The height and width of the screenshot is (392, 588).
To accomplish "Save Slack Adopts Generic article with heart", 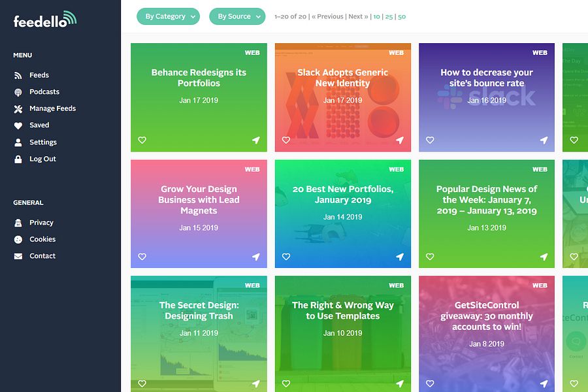I will (286, 140).
